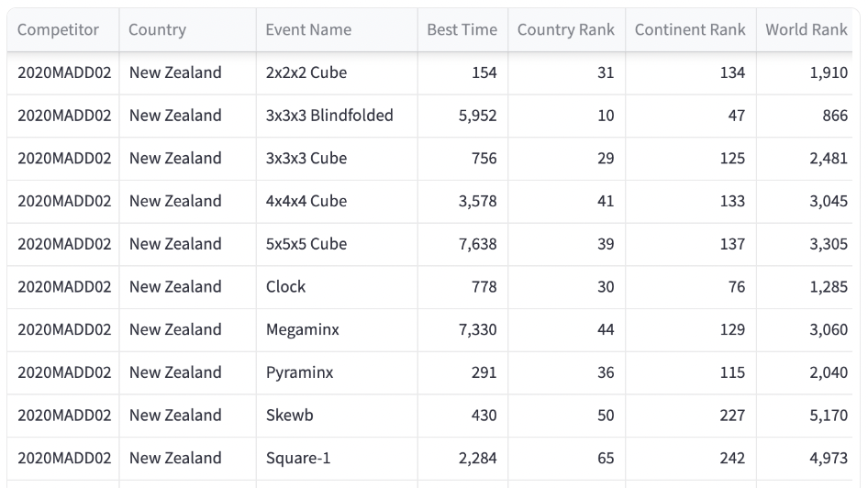This screenshot has width=868, height=488.
Task: Sort by World Rank header
Action: point(807,29)
